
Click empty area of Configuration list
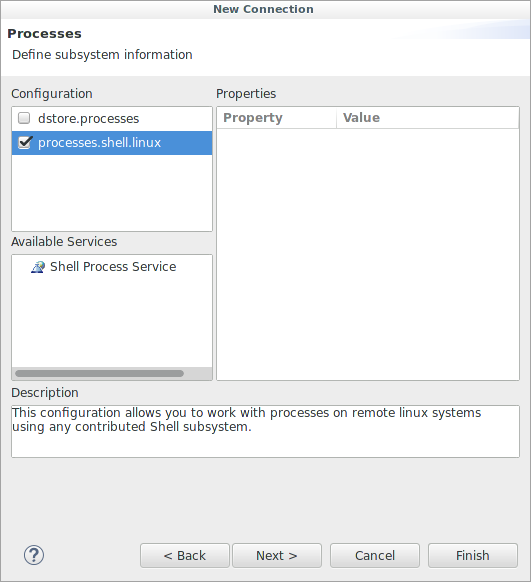[112, 193]
